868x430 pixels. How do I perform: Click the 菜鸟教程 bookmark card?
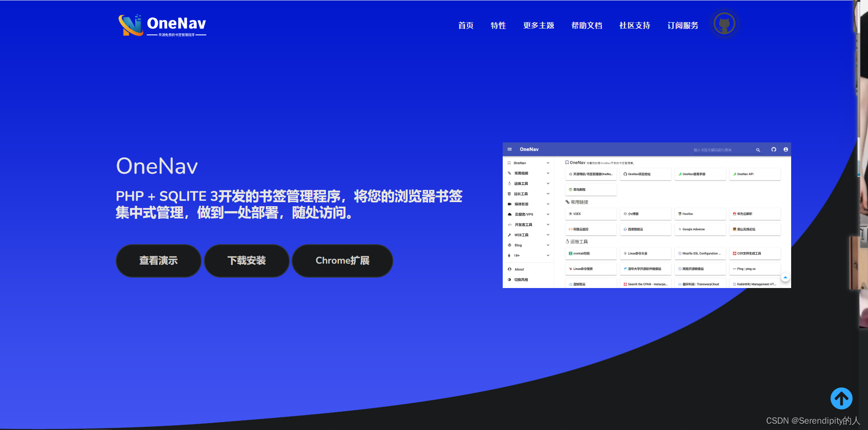pyautogui.click(x=591, y=189)
